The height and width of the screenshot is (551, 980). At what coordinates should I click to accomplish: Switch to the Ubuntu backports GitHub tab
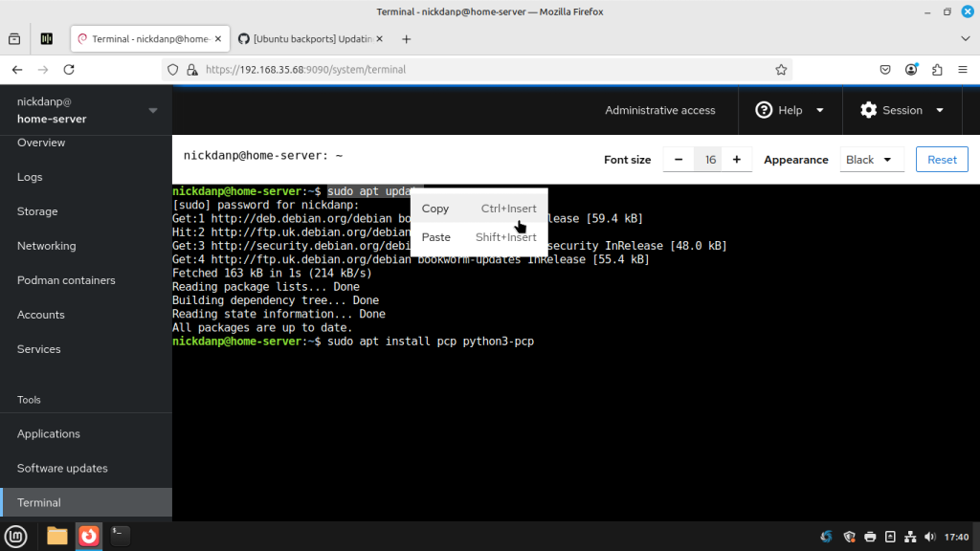coord(309,39)
